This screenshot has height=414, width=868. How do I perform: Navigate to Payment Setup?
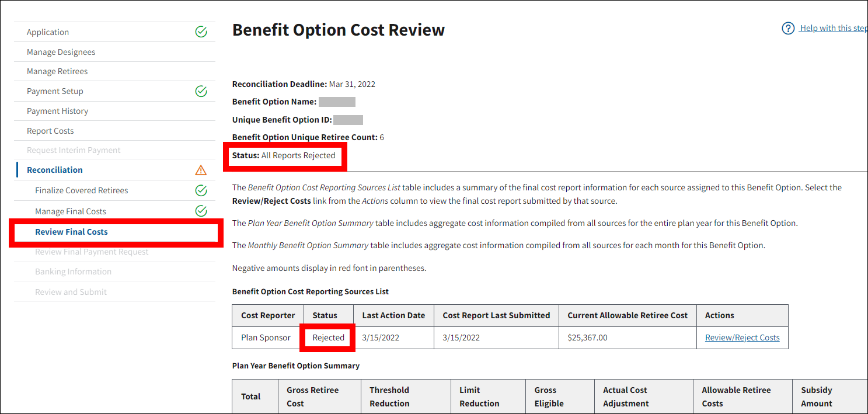[55, 91]
